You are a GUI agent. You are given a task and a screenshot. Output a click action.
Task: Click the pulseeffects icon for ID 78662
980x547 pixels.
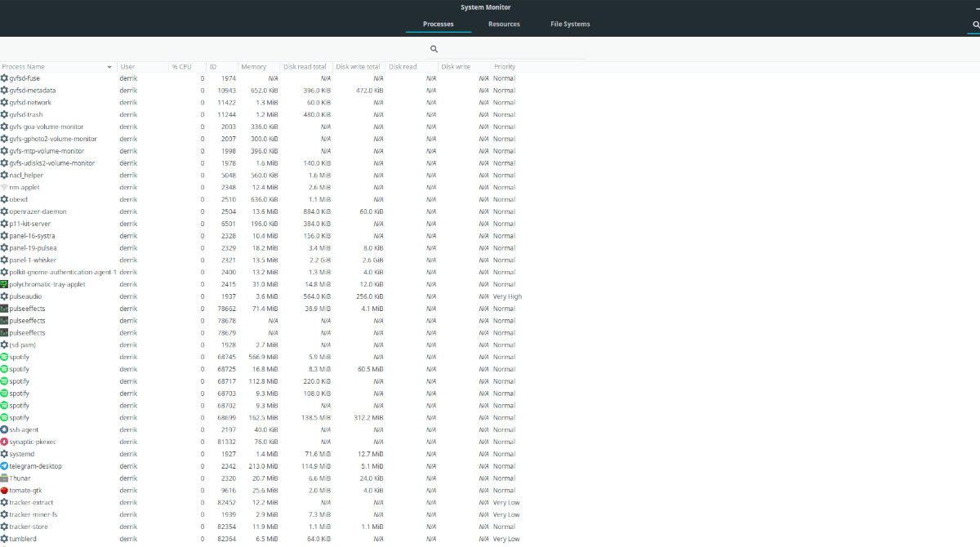pos(4,309)
